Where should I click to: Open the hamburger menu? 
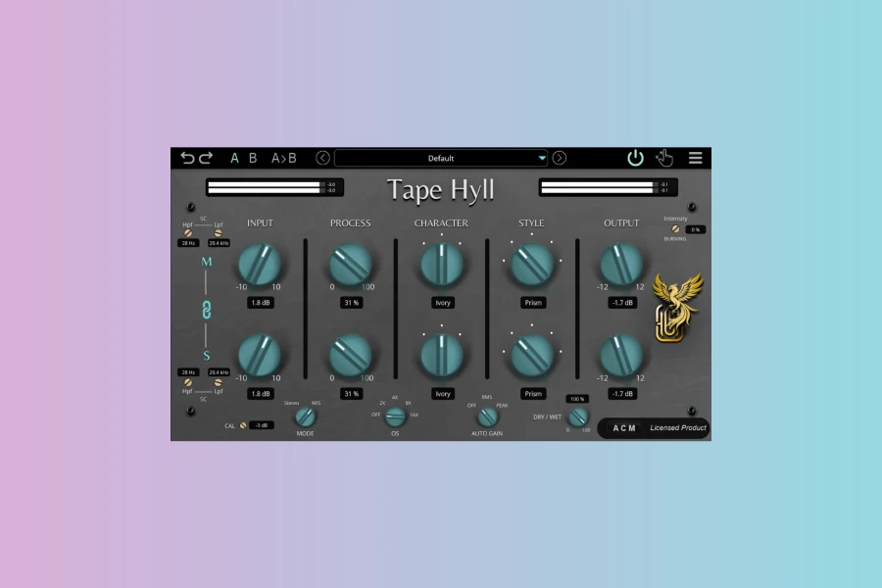coord(695,158)
